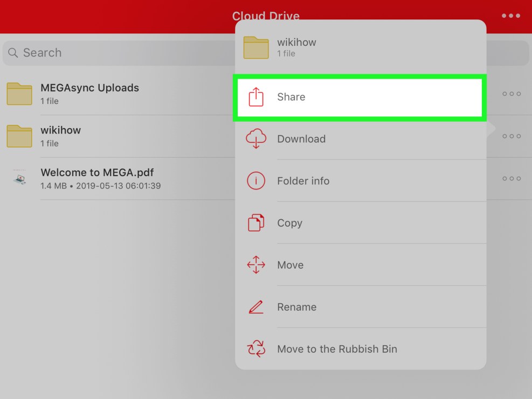
Task: Click the Move arrows icon
Action: click(x=256, y=265)
